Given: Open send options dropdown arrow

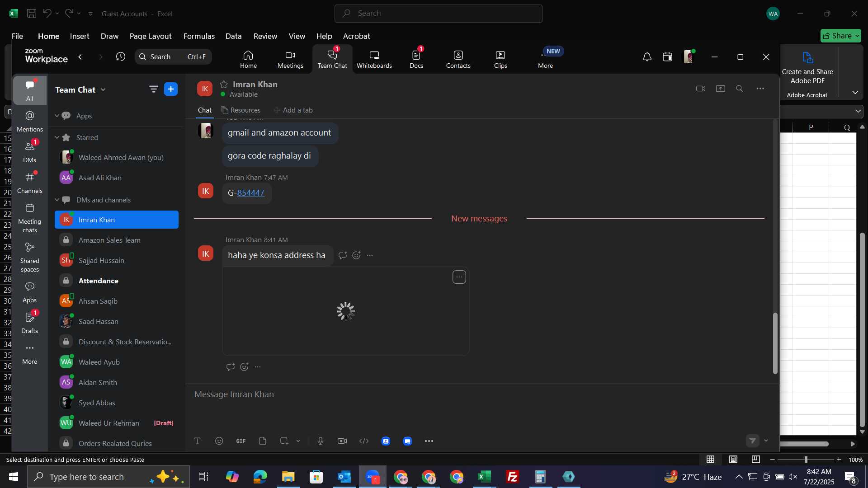Looking at the screenshot, I should pyautogui.click(x=766, y=441).
